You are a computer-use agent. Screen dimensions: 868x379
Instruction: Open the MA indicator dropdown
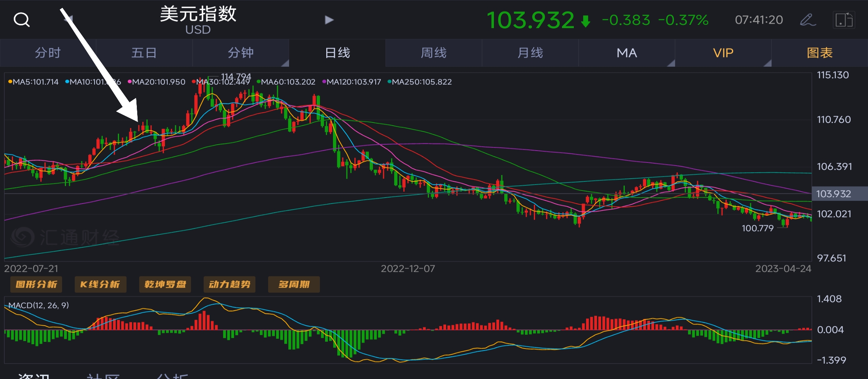pos(627,53)
